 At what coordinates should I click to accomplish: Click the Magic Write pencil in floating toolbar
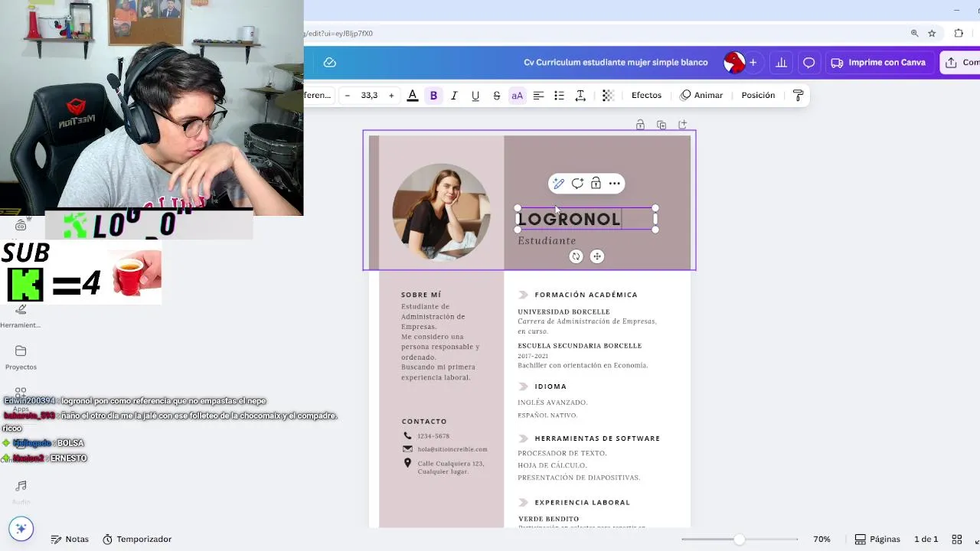pyautogui.click(x=559, y=184)
